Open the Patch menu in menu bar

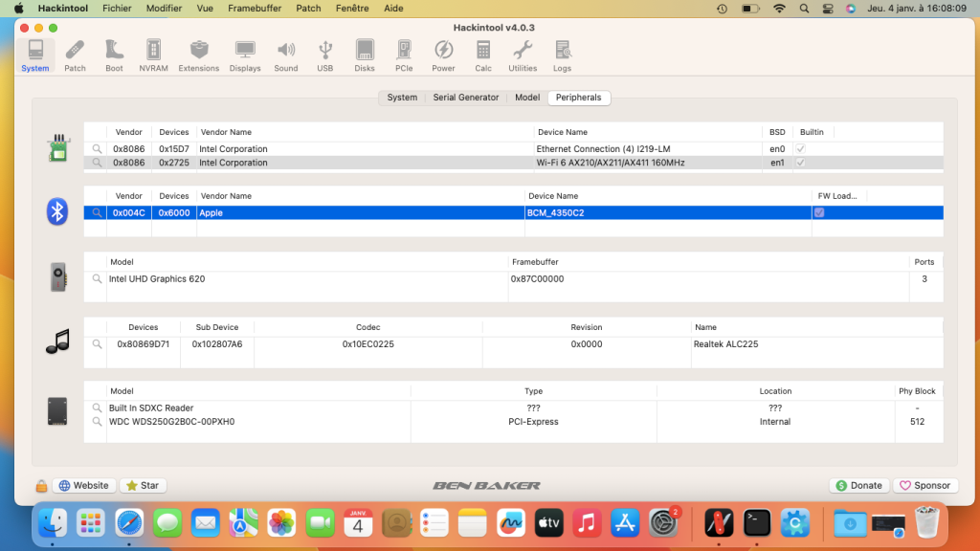[x=308, y=8]
